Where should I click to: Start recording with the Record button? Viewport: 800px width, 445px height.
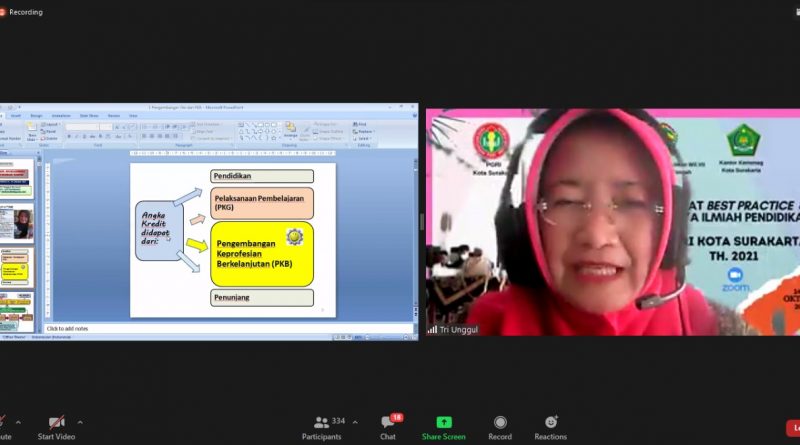pyautogui.click(x=500, y=427)
